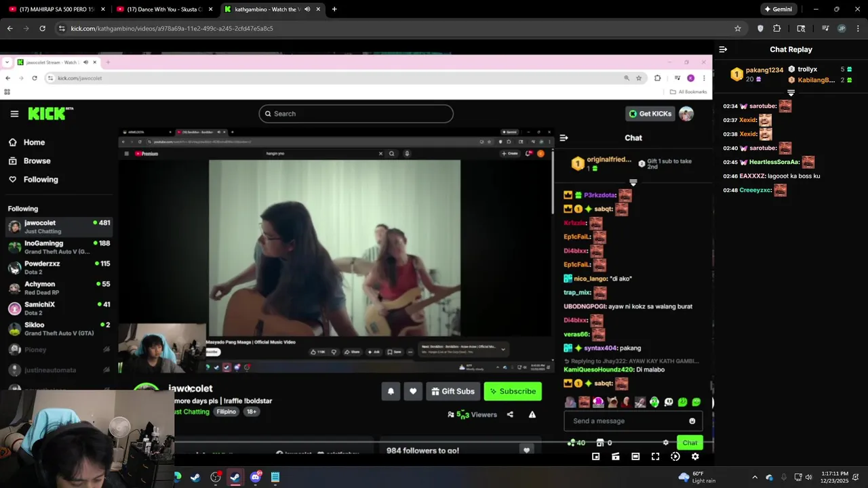The image size is (868, 488).
Task: Open the Chrome three-dot menu
Action: (857, 28)
